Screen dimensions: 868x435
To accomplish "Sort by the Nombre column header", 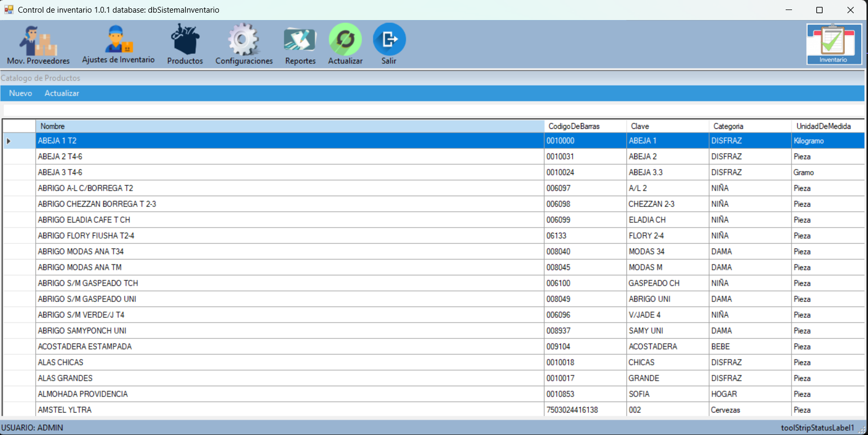I will (289, 126).
